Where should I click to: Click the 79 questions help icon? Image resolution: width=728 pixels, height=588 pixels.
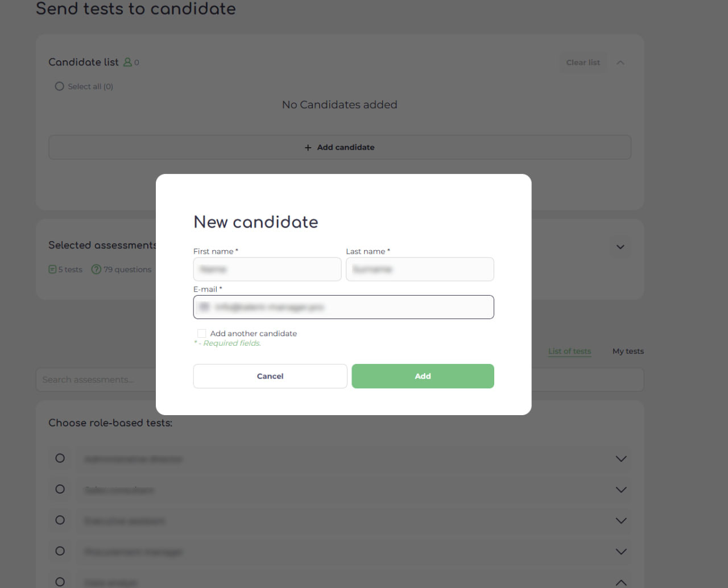96,270
